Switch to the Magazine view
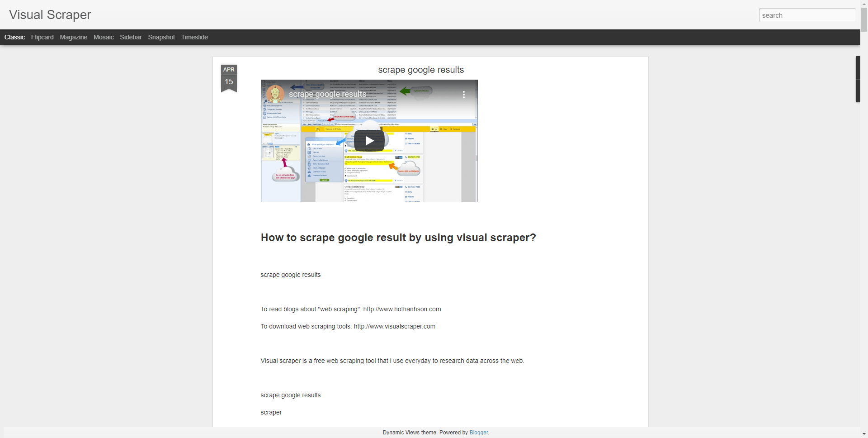868x438 pixels. [x=73, y=37]
